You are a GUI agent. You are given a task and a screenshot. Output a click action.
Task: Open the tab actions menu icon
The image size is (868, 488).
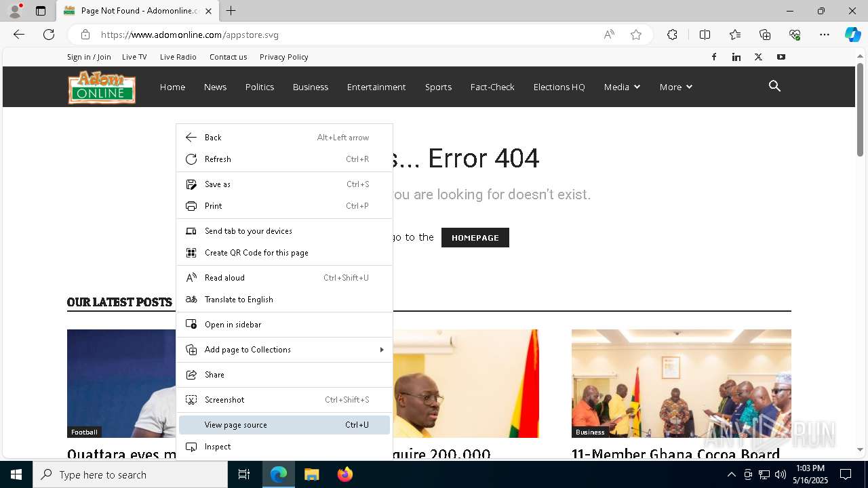[x=41, y=11]
